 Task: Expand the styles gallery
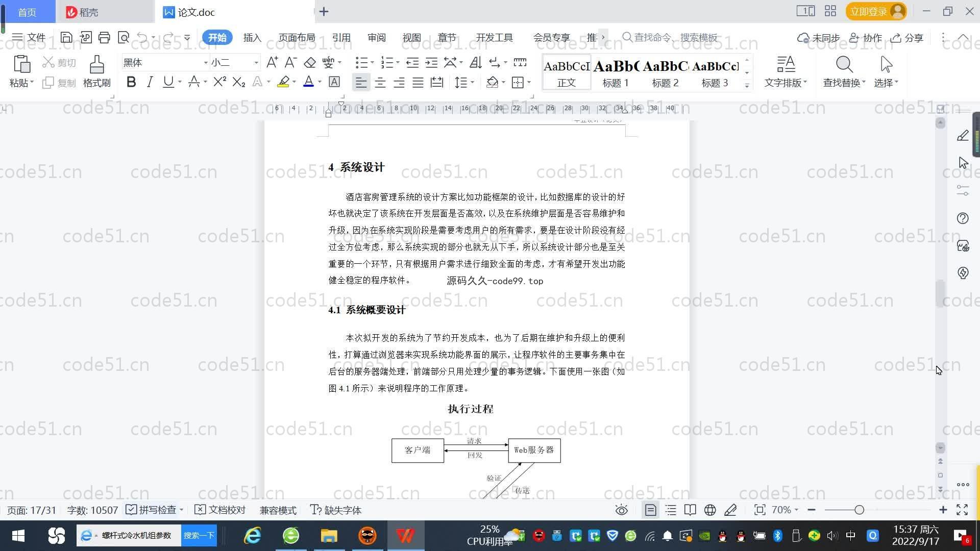point(747,86)
